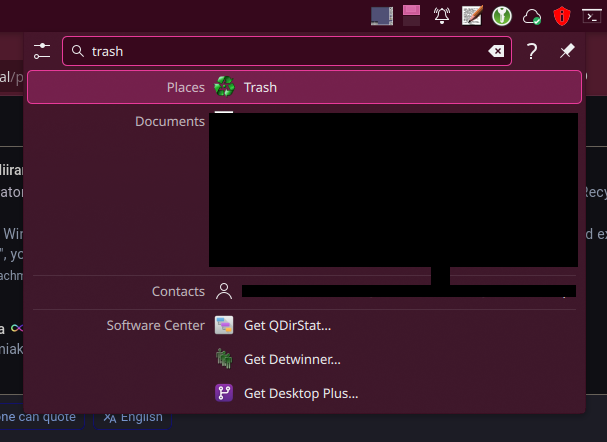Select the Get QDirStat... result
The height and width of the screenshot is (442, 607).
point(287,325)
